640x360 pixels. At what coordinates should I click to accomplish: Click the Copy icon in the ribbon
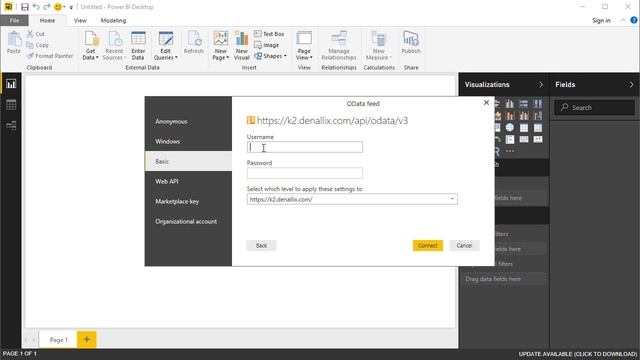[x=30, y=45]
